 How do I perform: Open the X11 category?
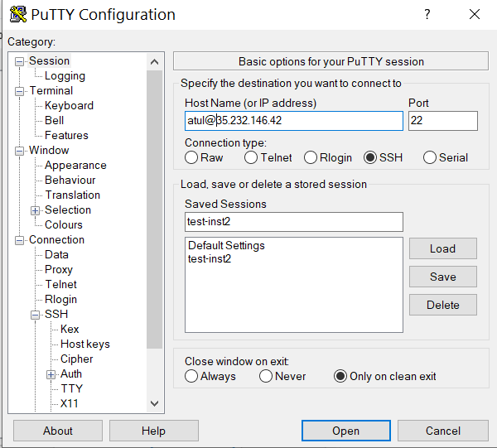[x=69, y=403]
